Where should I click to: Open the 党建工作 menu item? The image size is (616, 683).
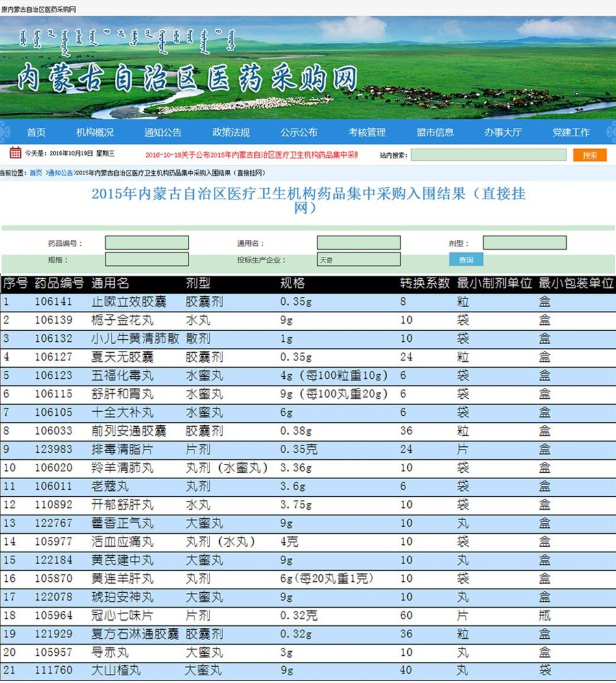pyautogui.click(x=571, y=132)
